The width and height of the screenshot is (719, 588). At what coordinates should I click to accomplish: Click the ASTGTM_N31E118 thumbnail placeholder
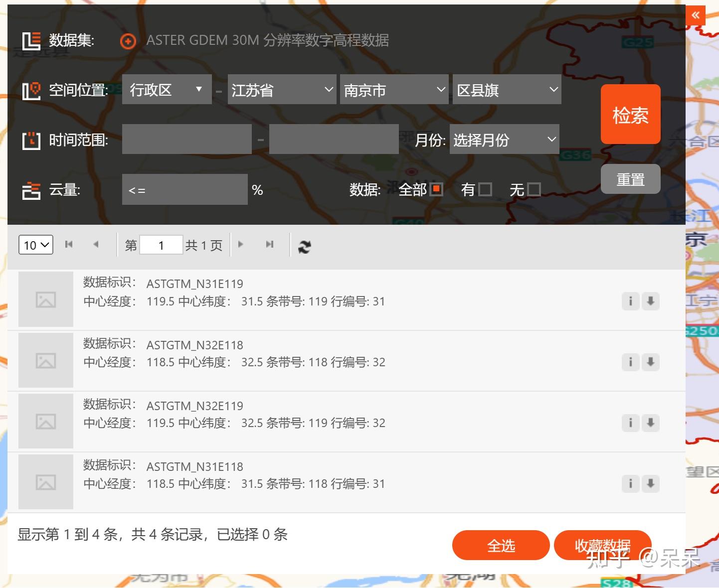pos(45,481)
